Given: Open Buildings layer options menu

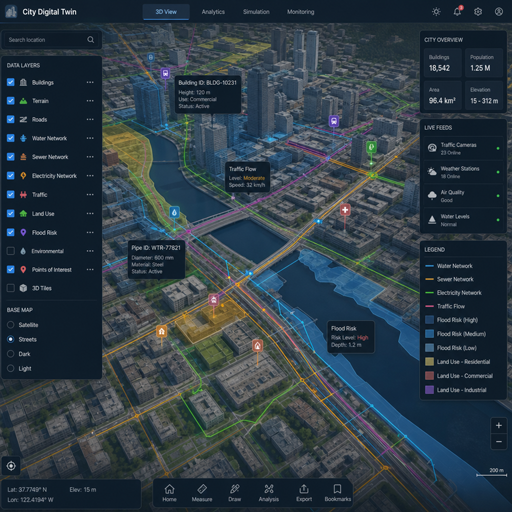Looking at the screenshot, I should [x=90, y=82].
